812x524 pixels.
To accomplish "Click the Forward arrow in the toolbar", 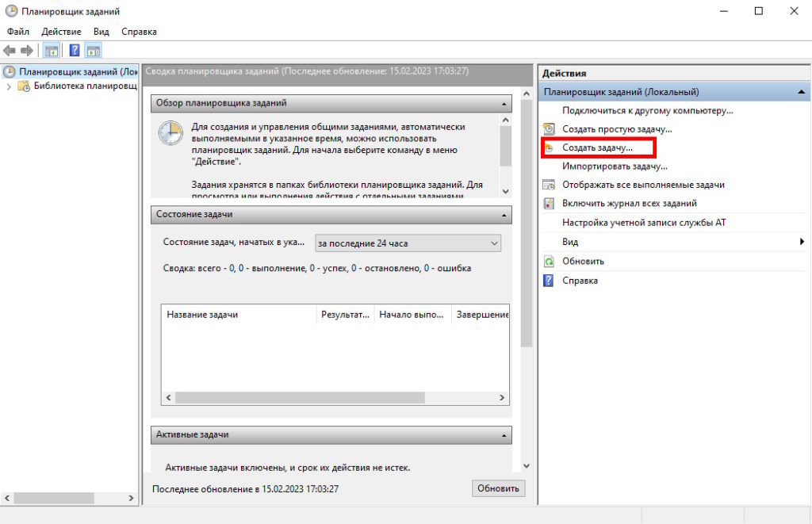I will pos(26,51).
